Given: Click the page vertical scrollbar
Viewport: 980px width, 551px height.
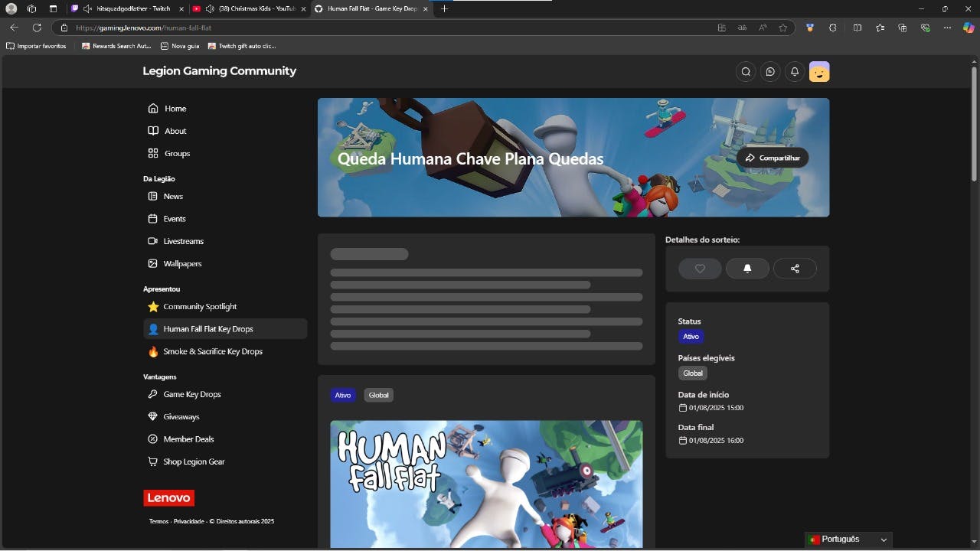Looking at the screenshot, I should pos(974,122).
